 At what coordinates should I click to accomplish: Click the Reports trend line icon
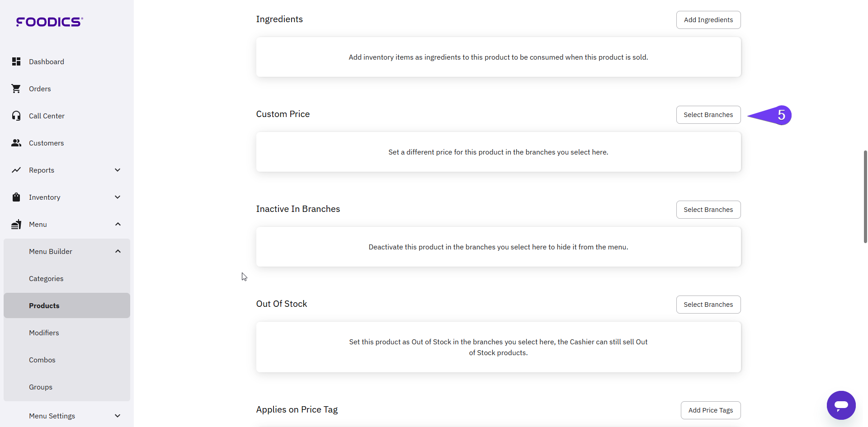tap(16, 170)
